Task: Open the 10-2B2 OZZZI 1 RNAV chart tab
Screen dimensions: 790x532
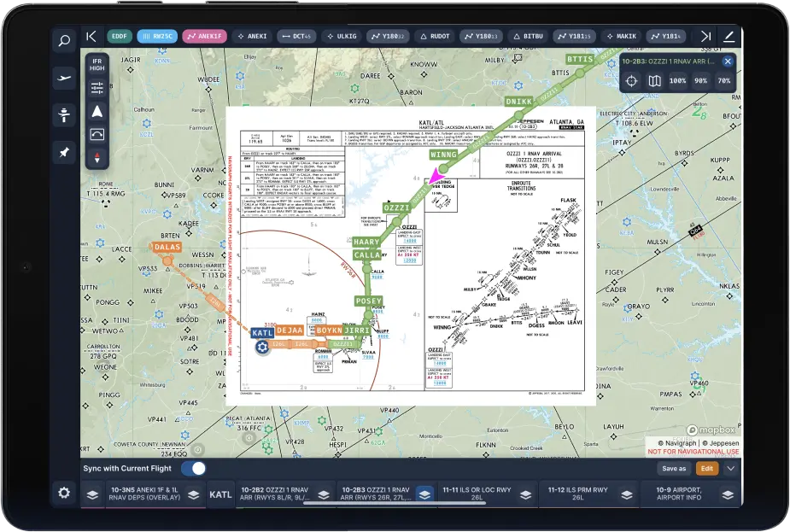Action: [272, 494]
